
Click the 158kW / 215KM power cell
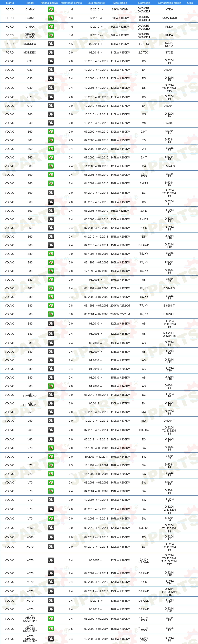pos(120,591)
